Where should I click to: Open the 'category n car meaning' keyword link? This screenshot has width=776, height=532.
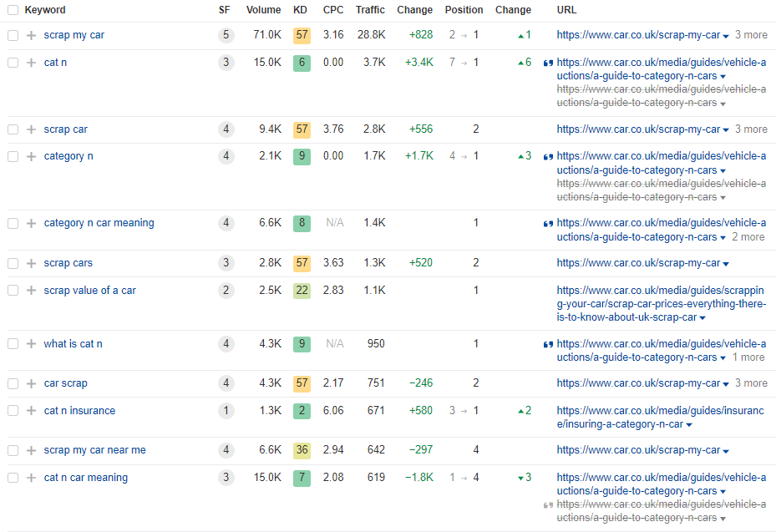coord(99,223)
